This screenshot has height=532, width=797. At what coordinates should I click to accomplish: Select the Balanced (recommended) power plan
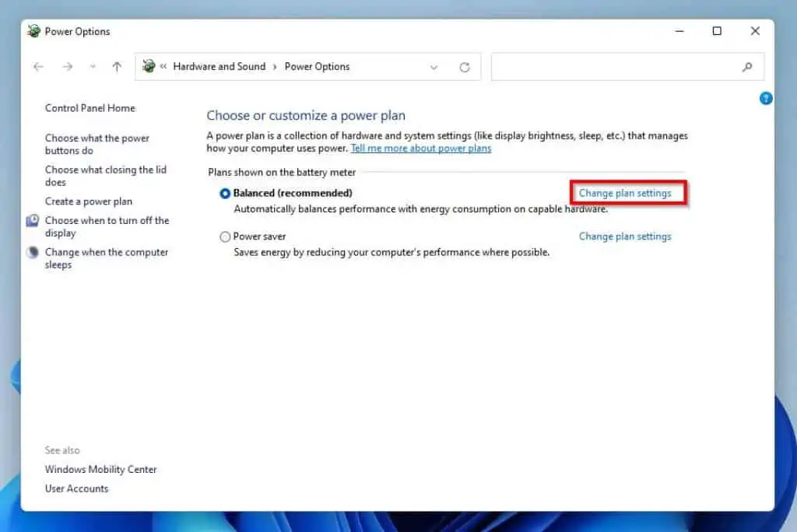[225, 194]
